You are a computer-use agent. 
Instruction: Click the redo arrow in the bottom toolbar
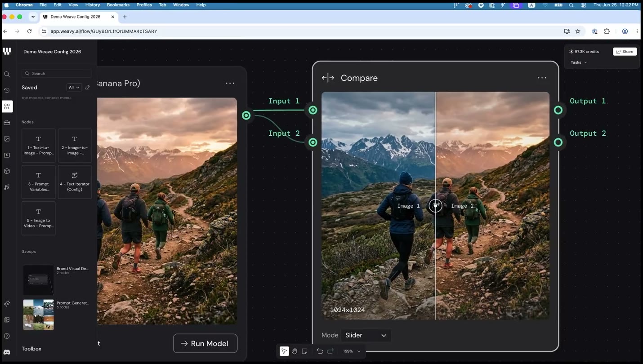(330, 351)
